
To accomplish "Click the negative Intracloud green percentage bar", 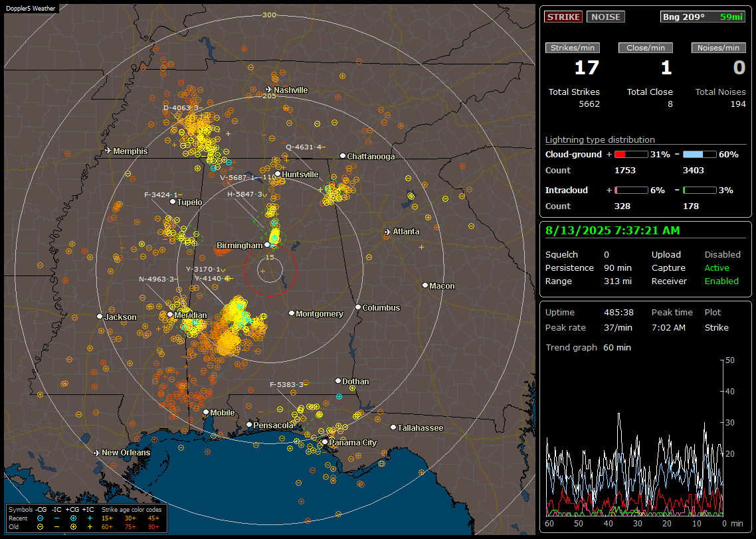I will coord(700,191).
